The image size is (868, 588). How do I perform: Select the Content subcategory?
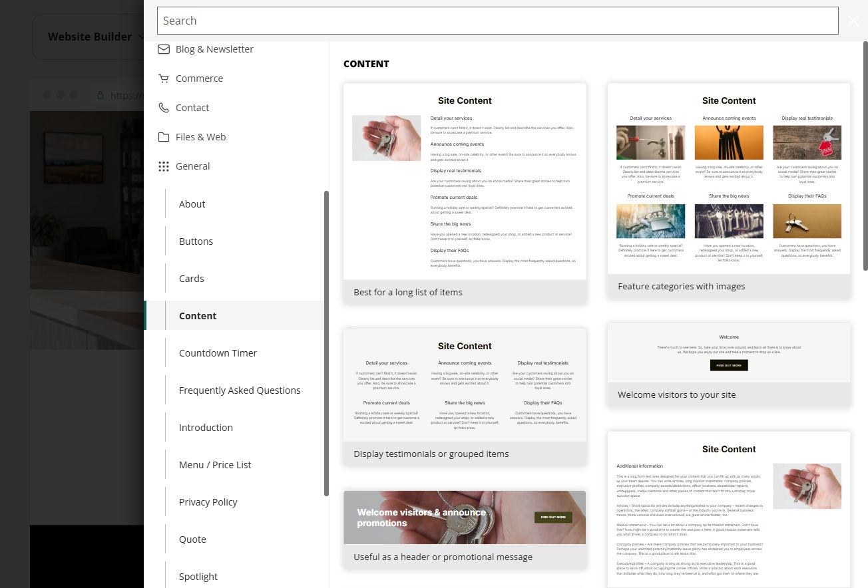pos(234,316)
